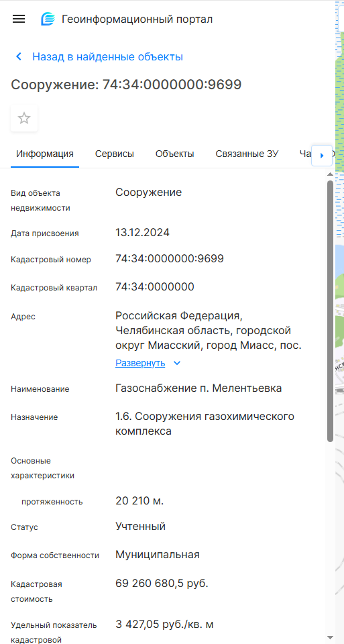
Task: Click the ownership value Муниципальная
Action: pyautogui.click(x=158, y=555)
